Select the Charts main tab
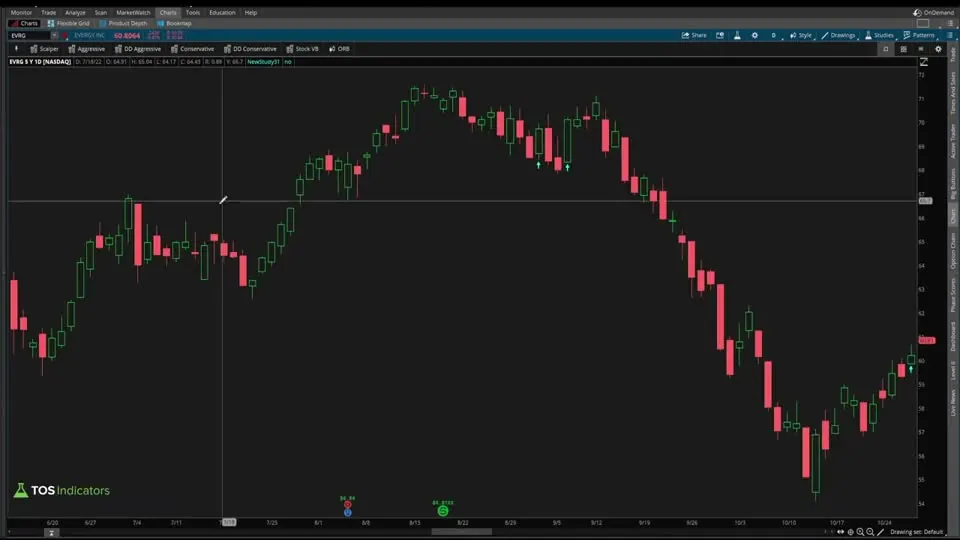 [x=168, y=12]
